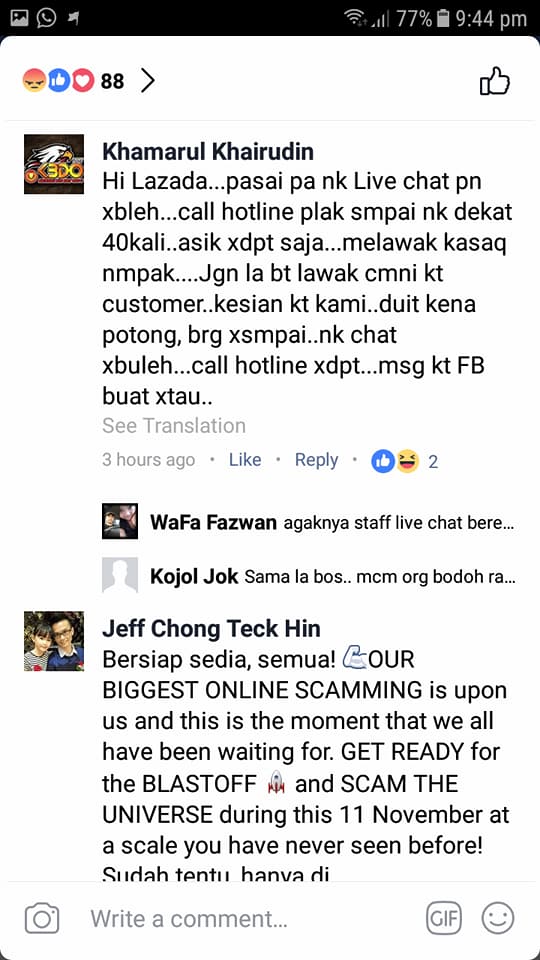Tap the haha reaction icon on Khamarul's comment

coord(407,460)
